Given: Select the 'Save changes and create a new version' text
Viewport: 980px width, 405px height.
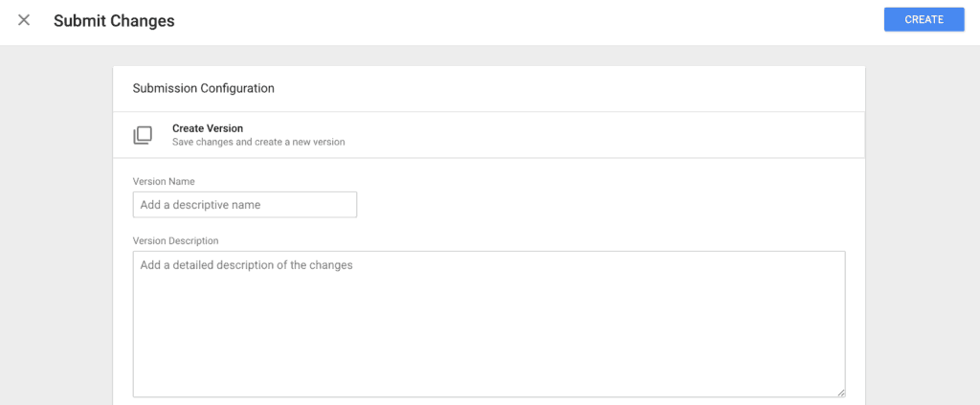Looking at the screenshot, I should click(x=258, y=142).
